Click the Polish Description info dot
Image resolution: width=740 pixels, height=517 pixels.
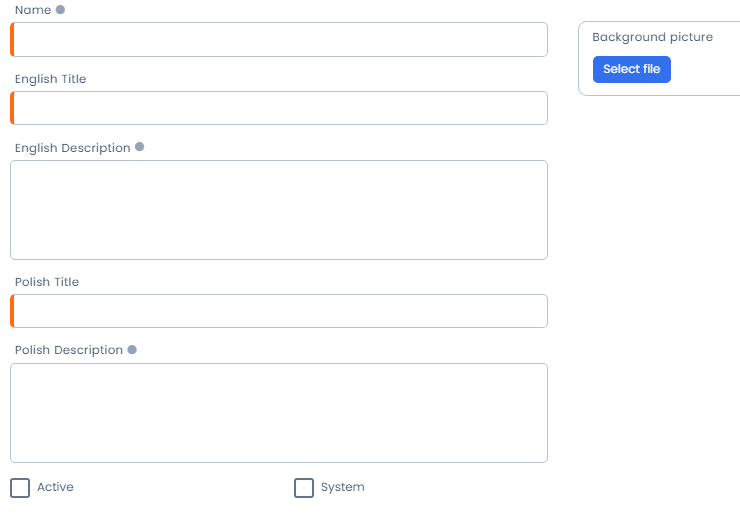click(x=132, y=350)
